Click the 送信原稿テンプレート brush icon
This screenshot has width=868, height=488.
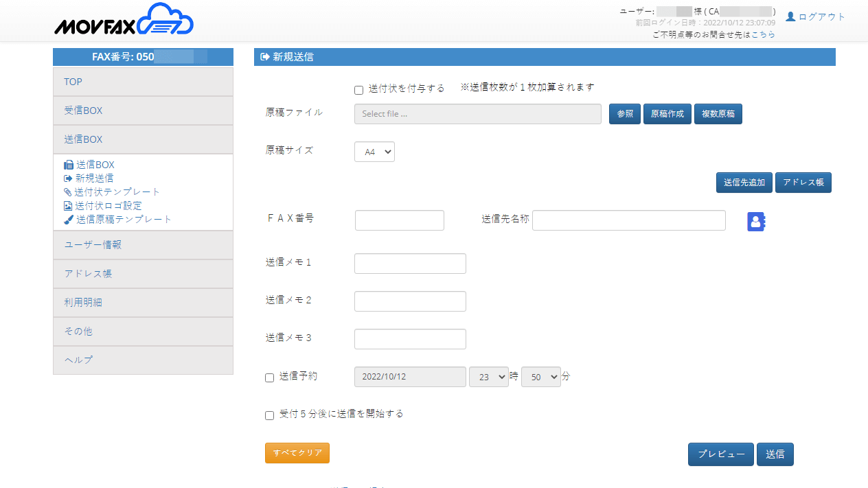click(x=69, y=220)
